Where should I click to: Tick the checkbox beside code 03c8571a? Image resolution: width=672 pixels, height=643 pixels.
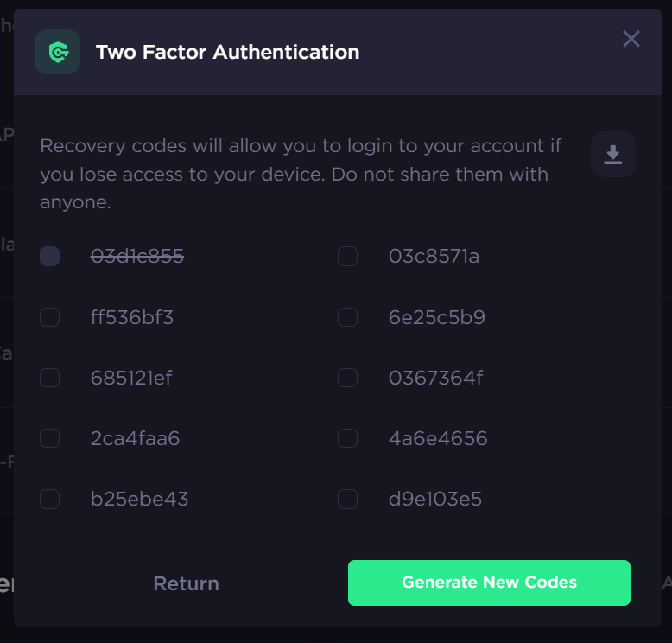click(347, 256)
